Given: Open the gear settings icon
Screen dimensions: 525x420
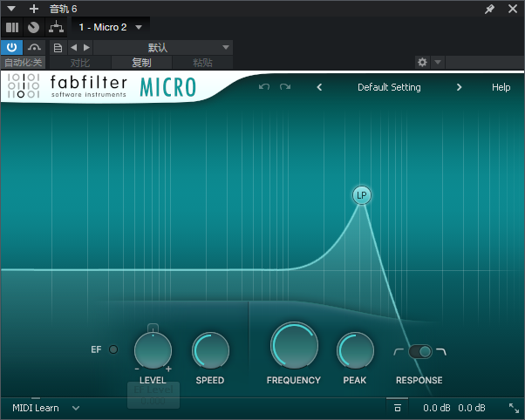Looking at the screenshot, I should click(x=422, y=62).
